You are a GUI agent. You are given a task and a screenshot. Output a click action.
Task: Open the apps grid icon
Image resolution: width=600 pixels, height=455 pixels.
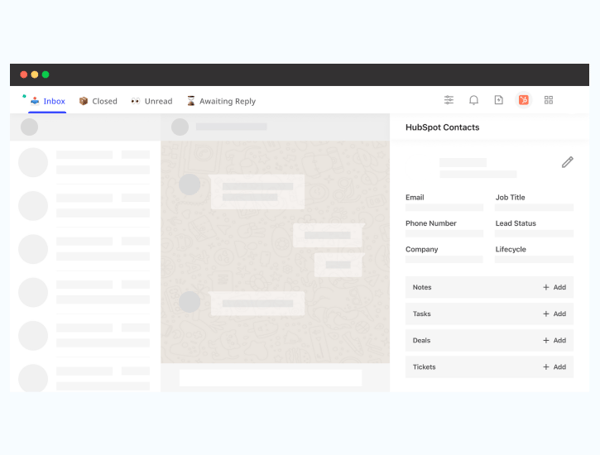pos(549,100)
